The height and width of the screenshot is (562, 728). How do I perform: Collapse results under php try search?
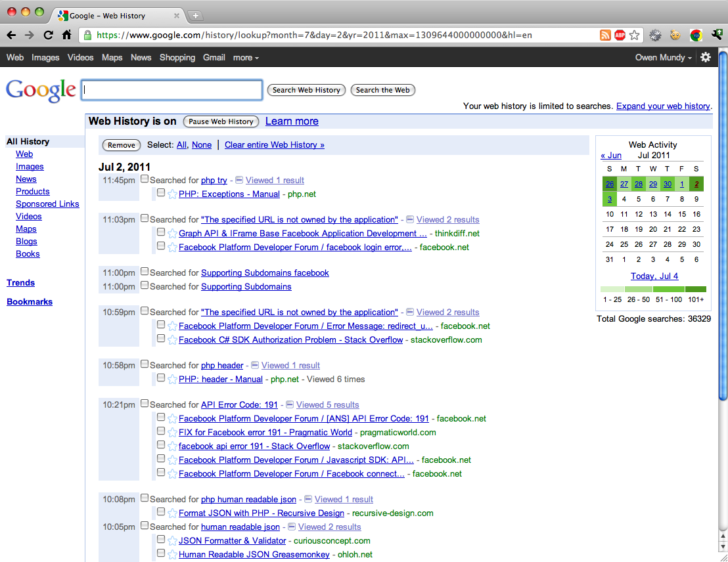(239, 180)
